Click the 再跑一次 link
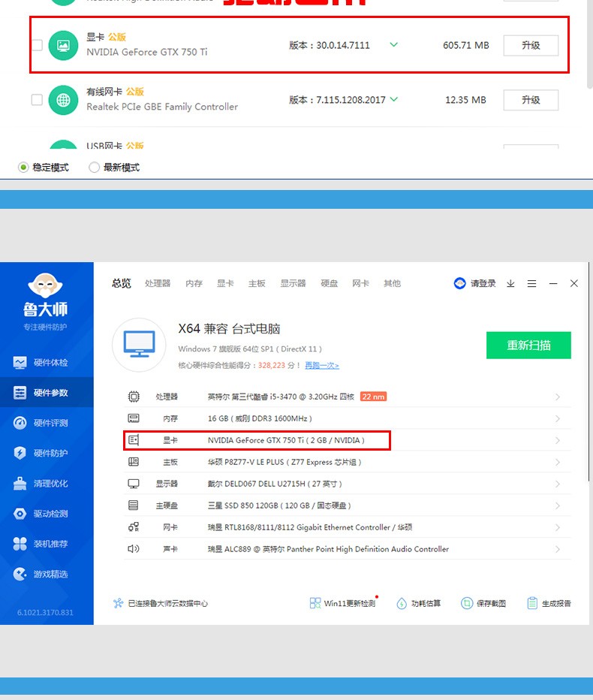 [322, 365]
